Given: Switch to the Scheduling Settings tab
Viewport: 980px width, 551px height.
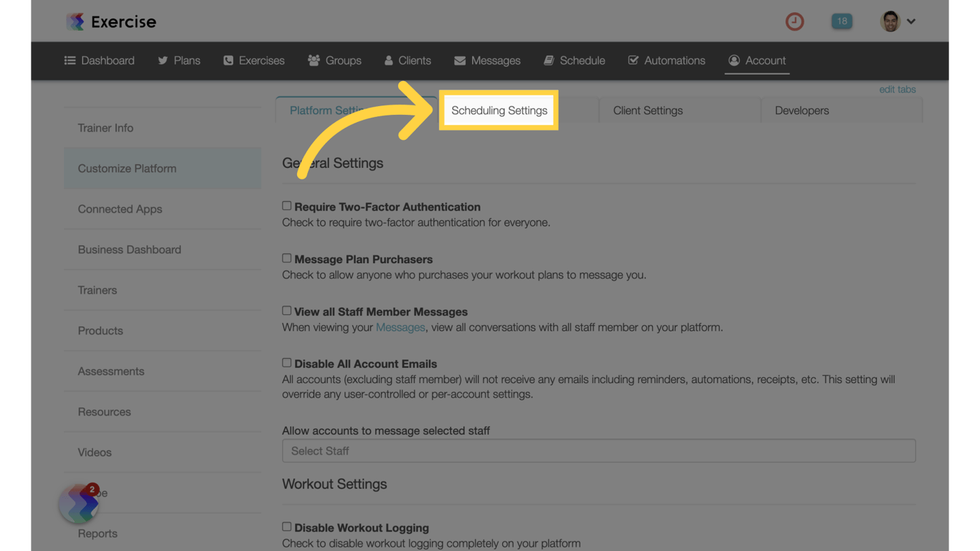Looking at the screenshot, I should point(499,110).
